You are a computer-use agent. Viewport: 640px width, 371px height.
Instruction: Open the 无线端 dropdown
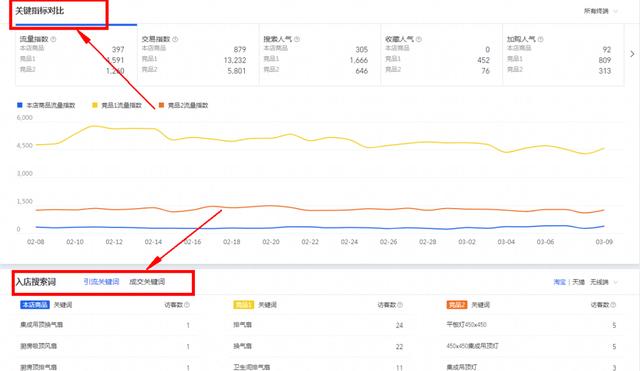tap(604, 282)
